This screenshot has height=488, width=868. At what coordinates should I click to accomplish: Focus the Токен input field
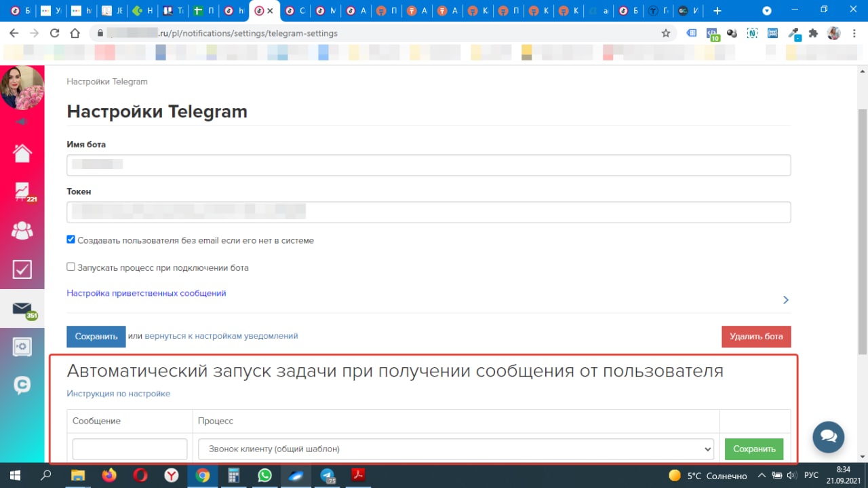[429, 212]
